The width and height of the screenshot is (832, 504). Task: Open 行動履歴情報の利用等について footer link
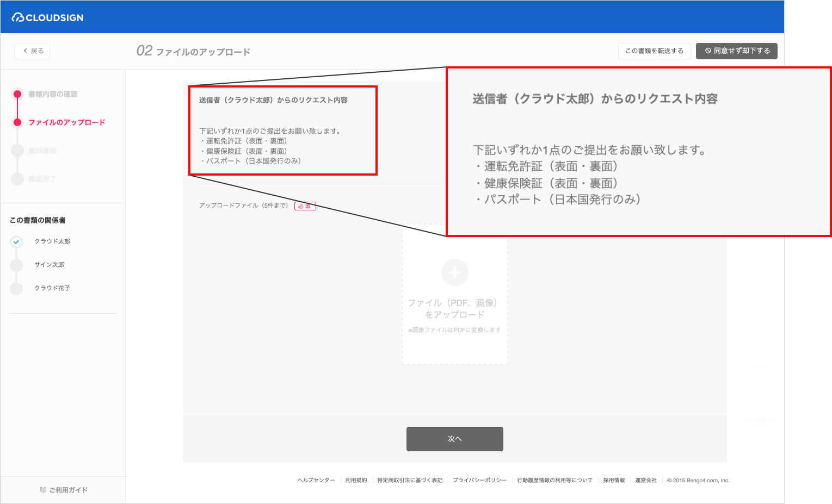pyautogui.click(x=554, y=481)
